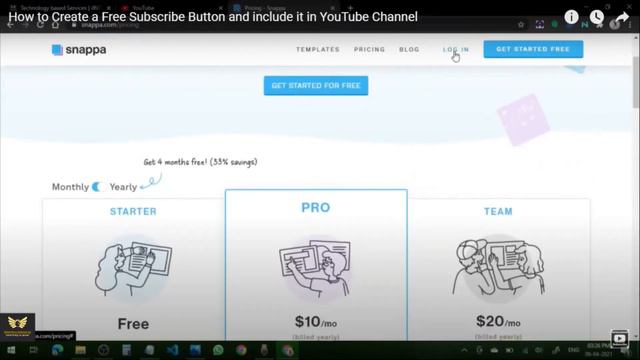The image size is (640, 360).
Task: Click the TEAM plan heading
Action: point(498,211)
